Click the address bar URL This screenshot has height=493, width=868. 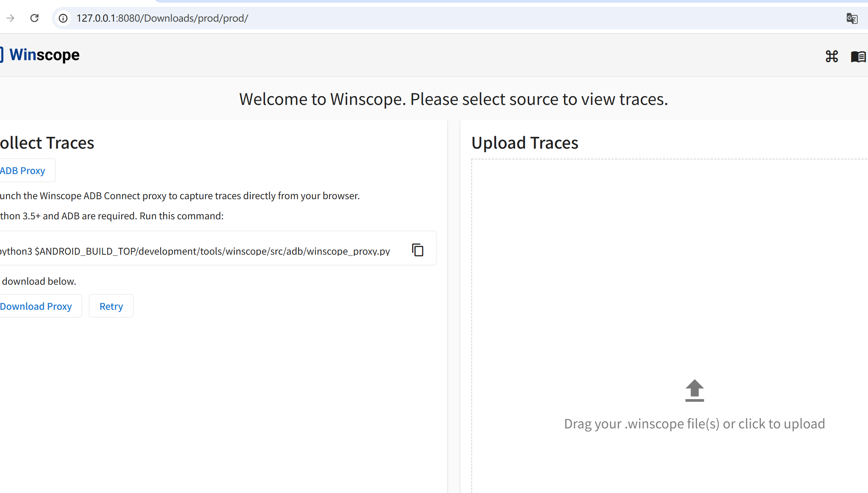pyautogui.click(x=162, y=18)
